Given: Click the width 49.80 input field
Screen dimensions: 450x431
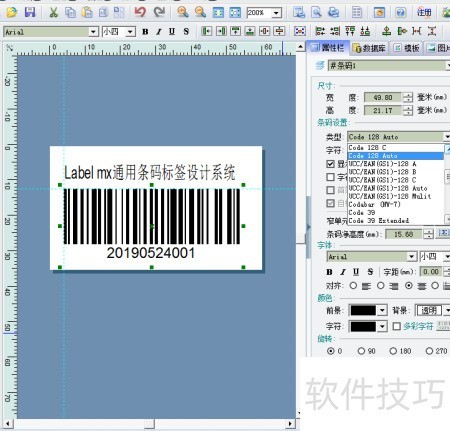Looking at the screenshot, I should [x=383, y=98].
